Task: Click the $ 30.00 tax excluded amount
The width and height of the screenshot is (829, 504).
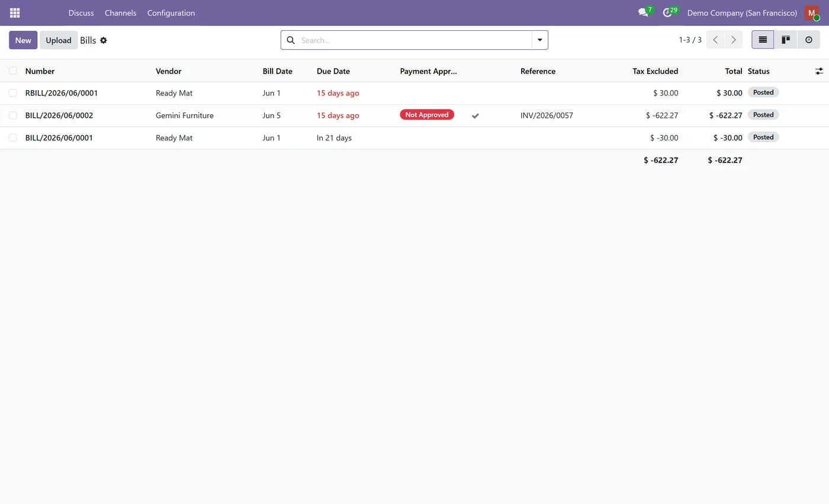Action: (666, 93)
